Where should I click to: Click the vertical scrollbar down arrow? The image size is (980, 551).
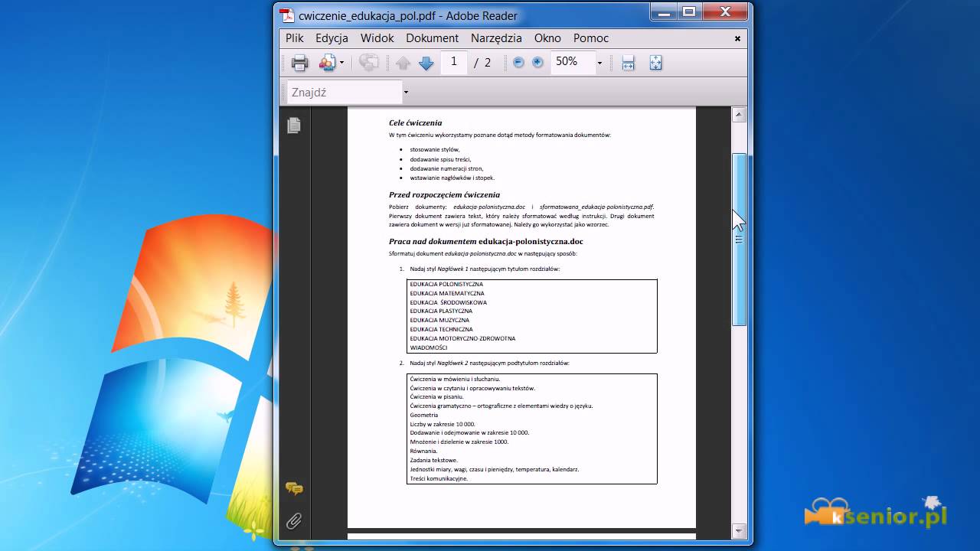click(x=739, y=530)
